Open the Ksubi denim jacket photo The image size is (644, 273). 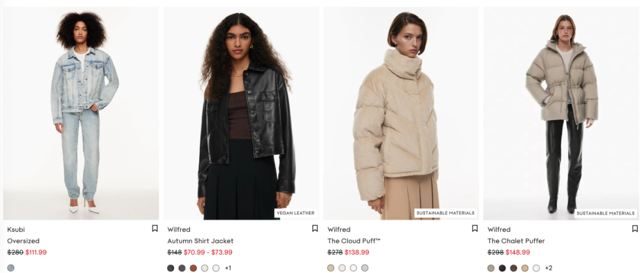coord(81,114)
